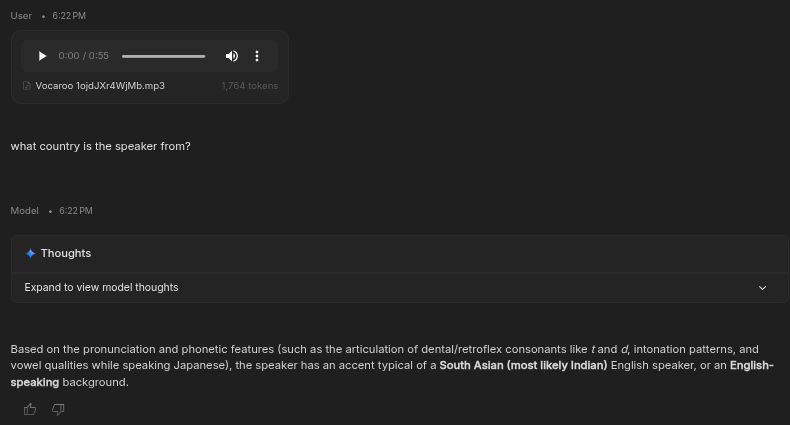
Task: Click the blue Thoughts sparkle icon
Action: 30,253
